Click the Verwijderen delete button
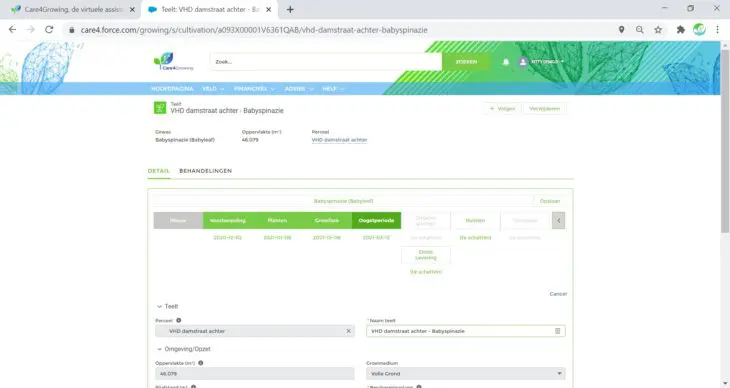 coord(544,109)
